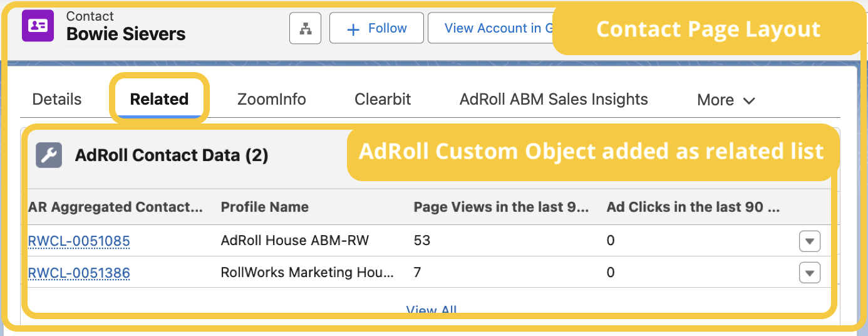The width and height of the screenshot is (868, 336).
Task: Open the RWCL-0051085 record link
Action: [79, 241]
